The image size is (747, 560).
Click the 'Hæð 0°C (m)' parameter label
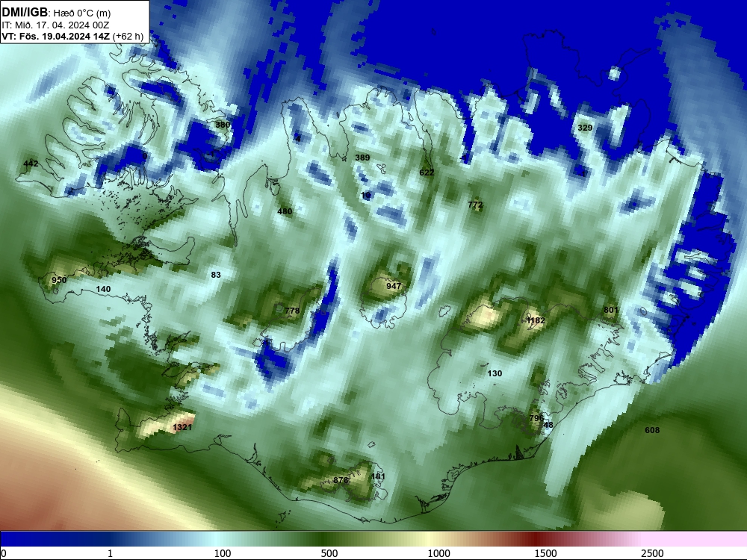(82, 13)
